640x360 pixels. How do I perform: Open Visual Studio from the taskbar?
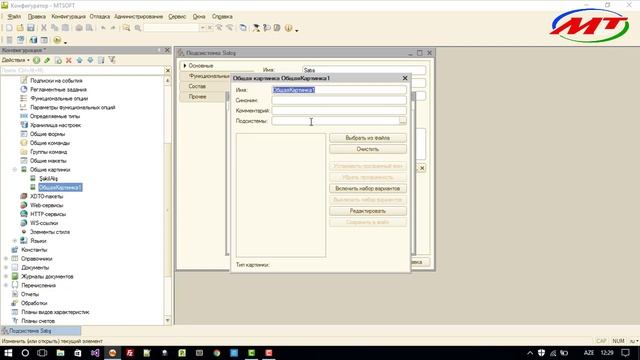[x=95, y=353]
